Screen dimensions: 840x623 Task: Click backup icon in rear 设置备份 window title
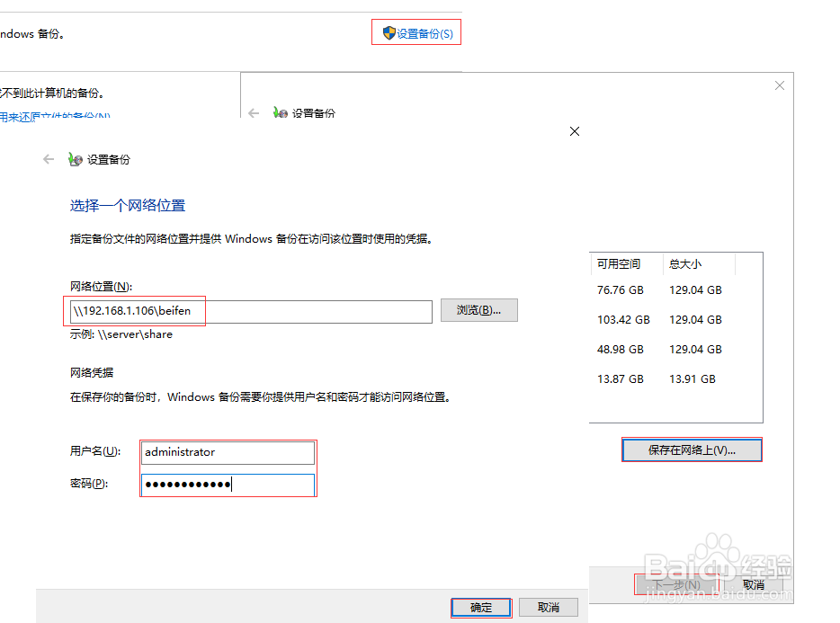tap(281, 112)
